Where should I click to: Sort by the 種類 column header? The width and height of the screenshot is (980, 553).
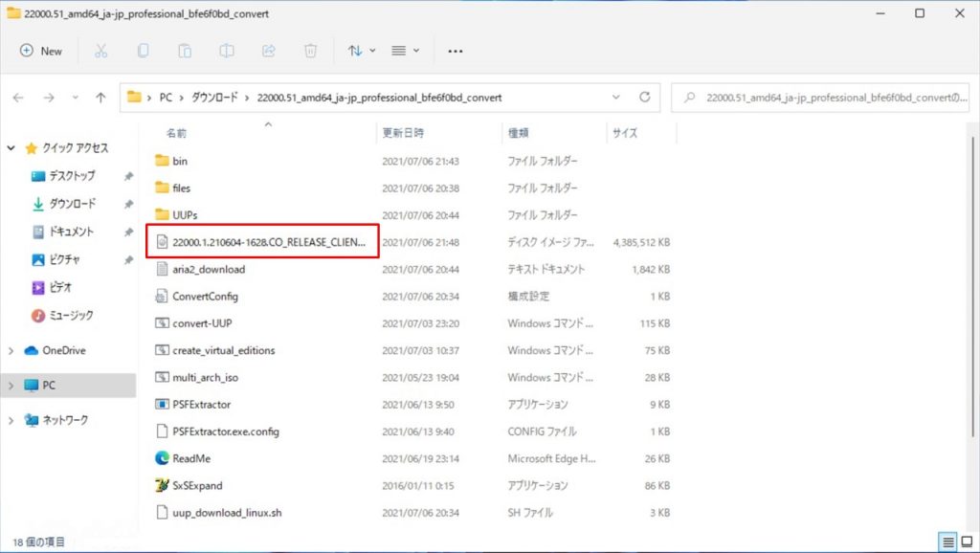pyautogui.click(x=518, y=132)
